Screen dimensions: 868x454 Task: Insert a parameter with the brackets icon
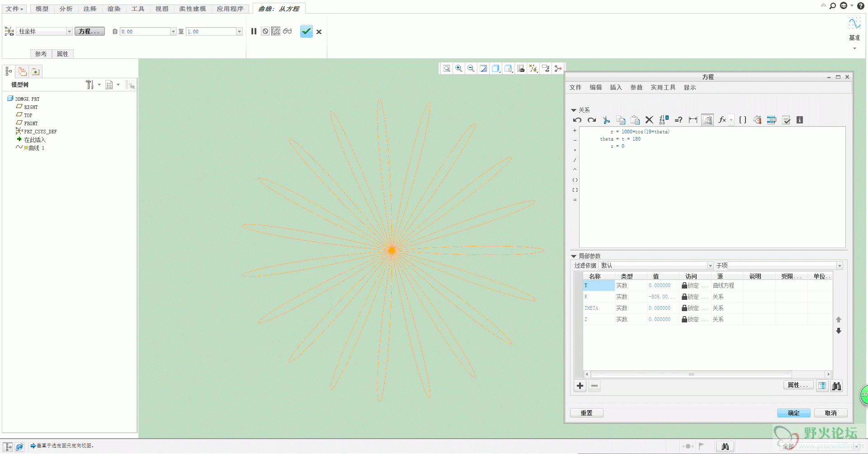coord(742,120)
